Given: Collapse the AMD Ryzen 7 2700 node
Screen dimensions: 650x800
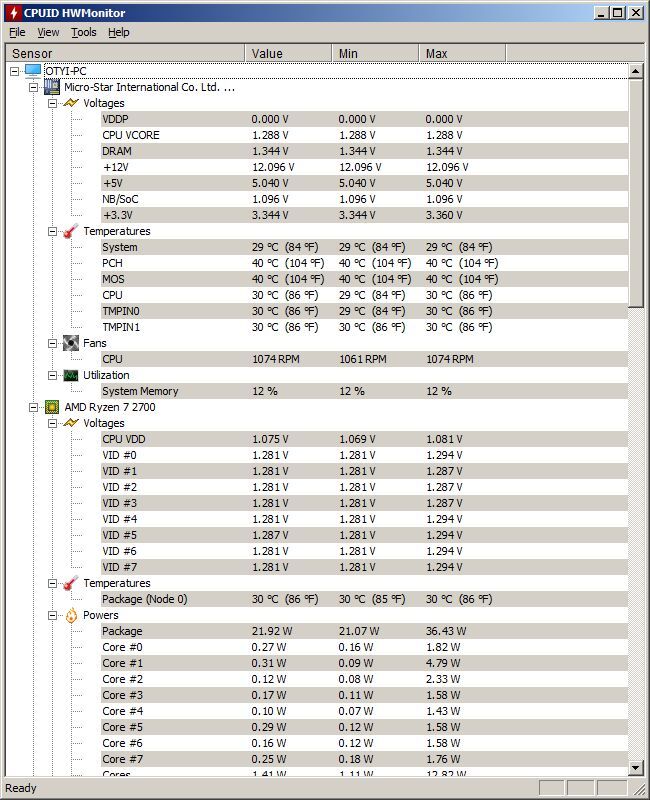Looking at the screenshot, I should pos(33,407).
